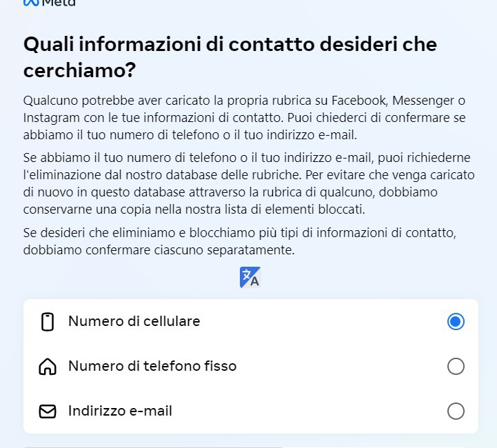The width and height of the screenshot is (497, 448).
Task: Click the Meta infinity logo symbol
Action: click(31, 3)
